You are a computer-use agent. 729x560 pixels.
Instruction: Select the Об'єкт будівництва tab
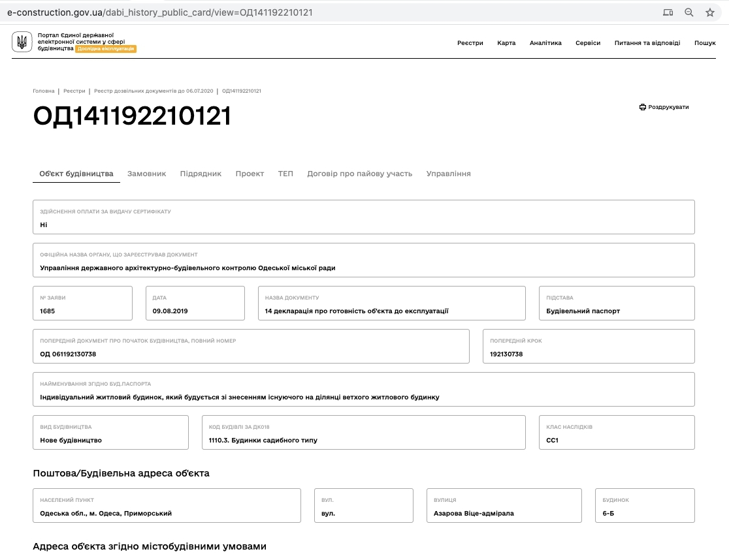point(76,174)
